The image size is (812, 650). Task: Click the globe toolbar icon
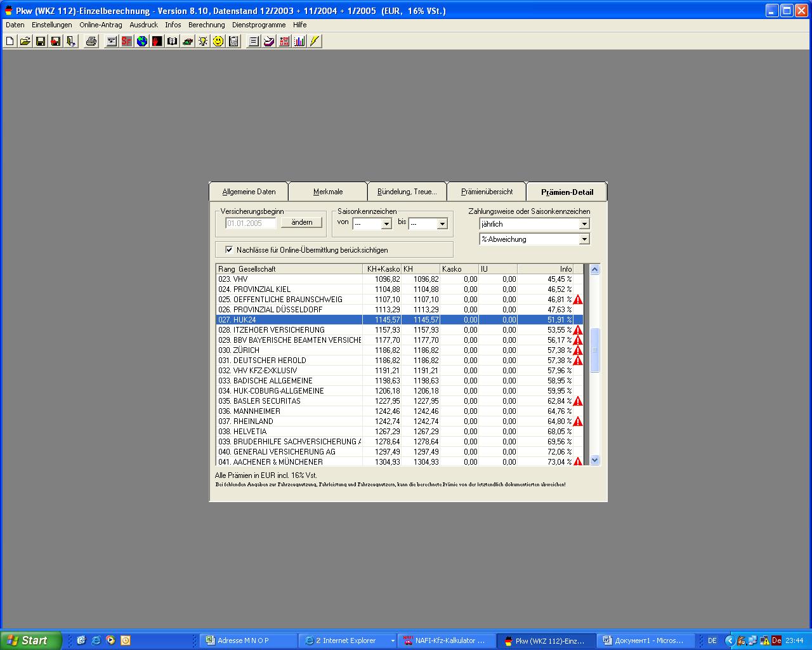pyautogui.click(x=142, y=41)
